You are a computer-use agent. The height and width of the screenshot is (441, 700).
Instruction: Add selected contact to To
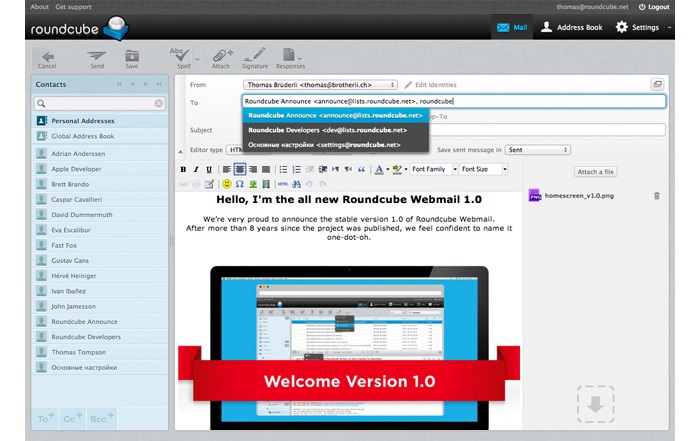[45, 419]
